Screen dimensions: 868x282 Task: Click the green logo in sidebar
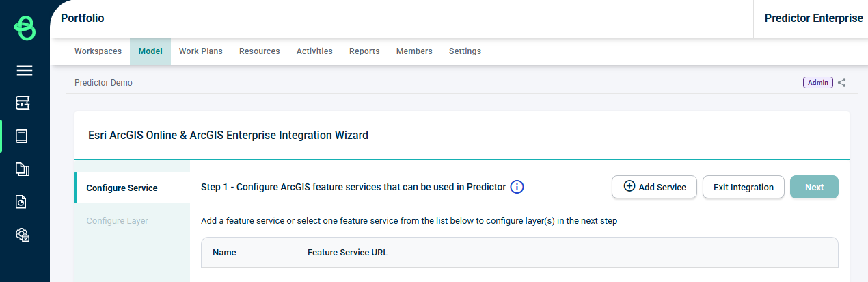pyautogui.click(x=25, y=29)
